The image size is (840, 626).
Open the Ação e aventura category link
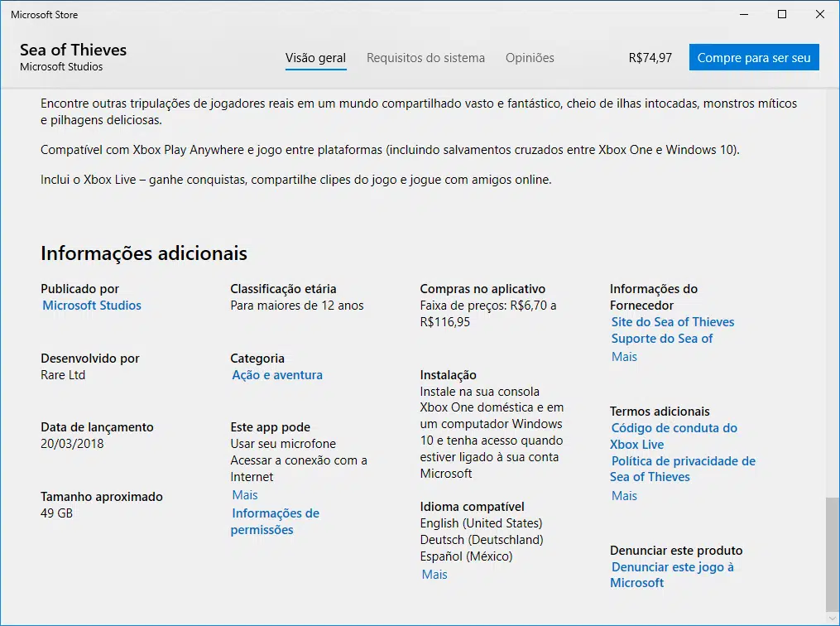pos(277,375)
